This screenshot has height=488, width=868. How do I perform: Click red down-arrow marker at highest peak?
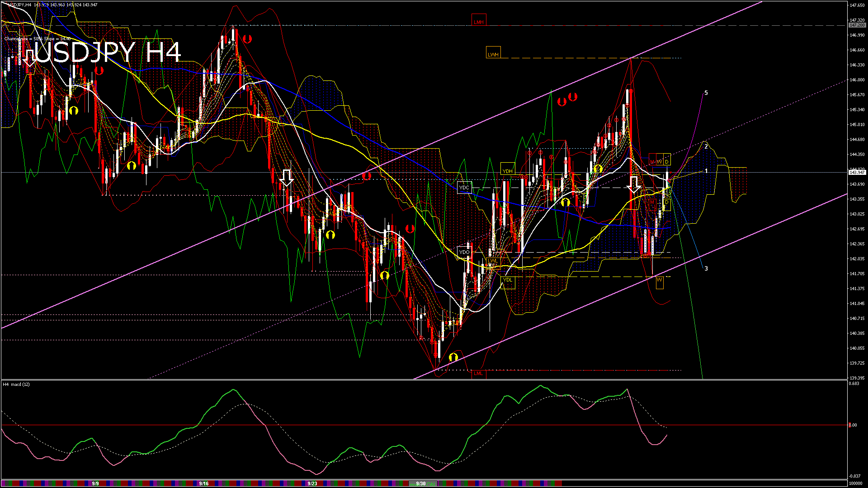247,39
